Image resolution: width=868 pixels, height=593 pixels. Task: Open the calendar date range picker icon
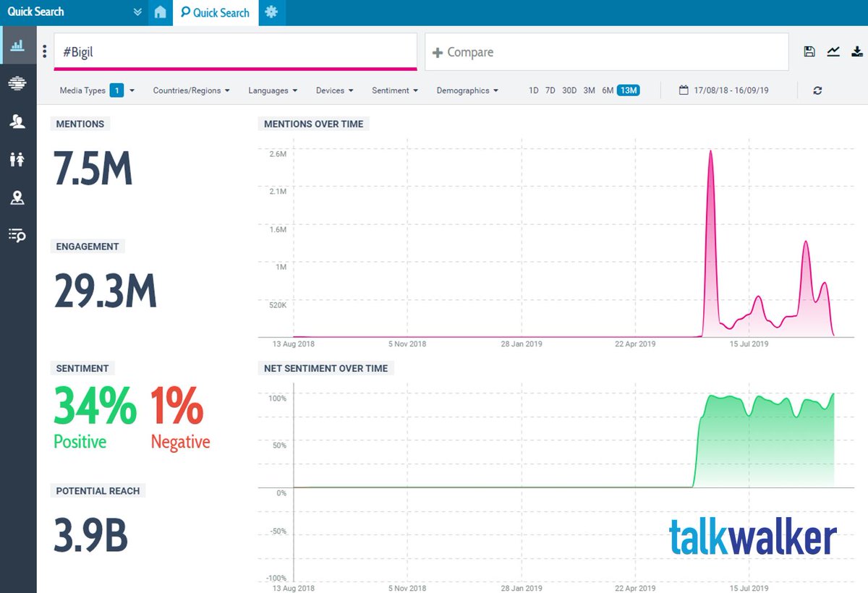tap(684, 90)
